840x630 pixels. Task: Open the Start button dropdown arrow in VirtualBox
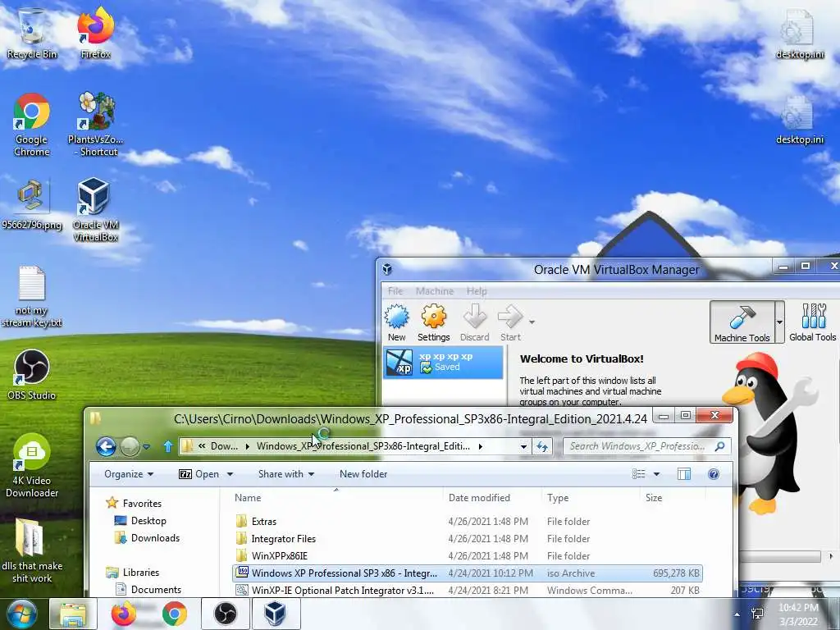pos(532,322)
